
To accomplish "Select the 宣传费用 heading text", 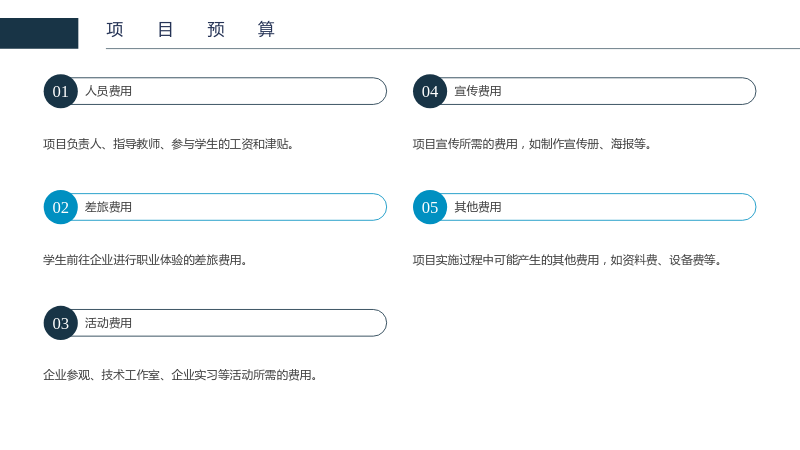I will tap(478, 91).
